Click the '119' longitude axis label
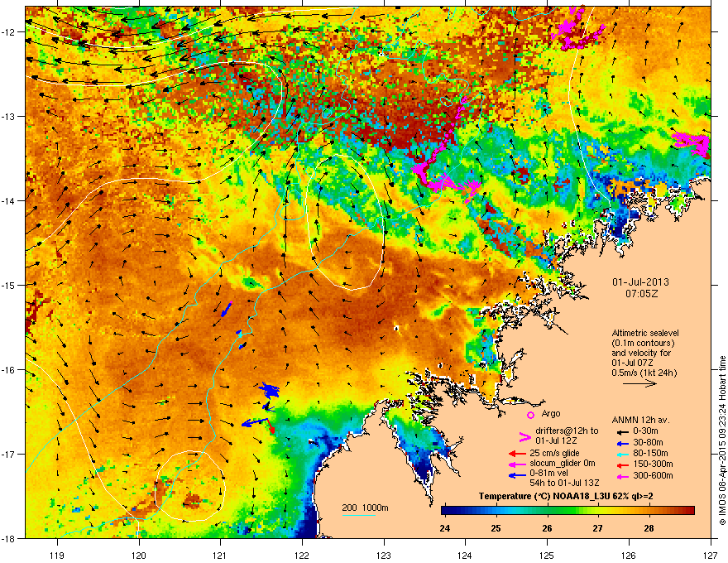 pos(57,555)
